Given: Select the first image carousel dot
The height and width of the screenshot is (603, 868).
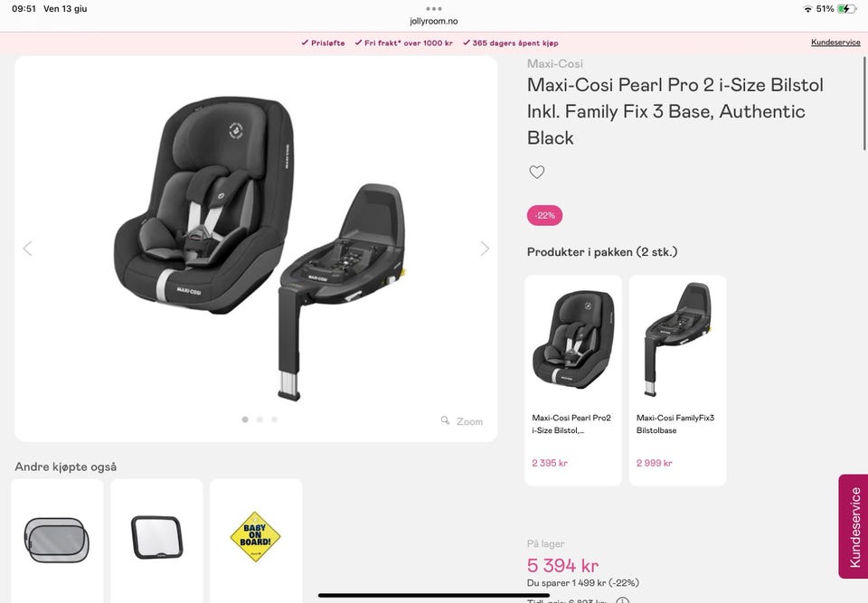Looking at the screenshot, I should click(x=245, y=419).
